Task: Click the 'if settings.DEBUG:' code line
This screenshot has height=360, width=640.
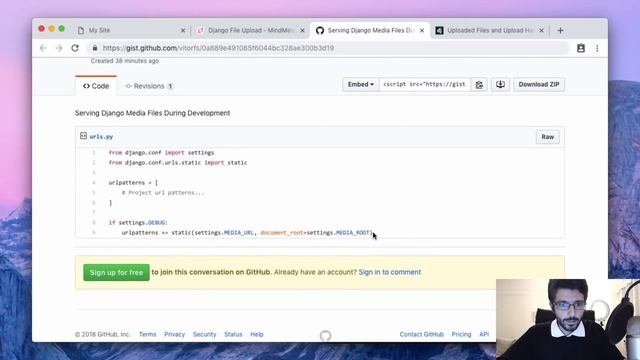Action: coord(138,222)
